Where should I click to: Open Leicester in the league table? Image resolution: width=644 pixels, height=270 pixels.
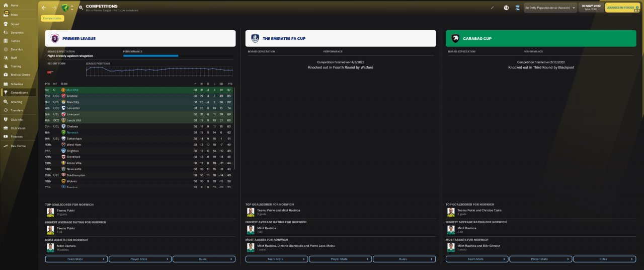[73, 108]
